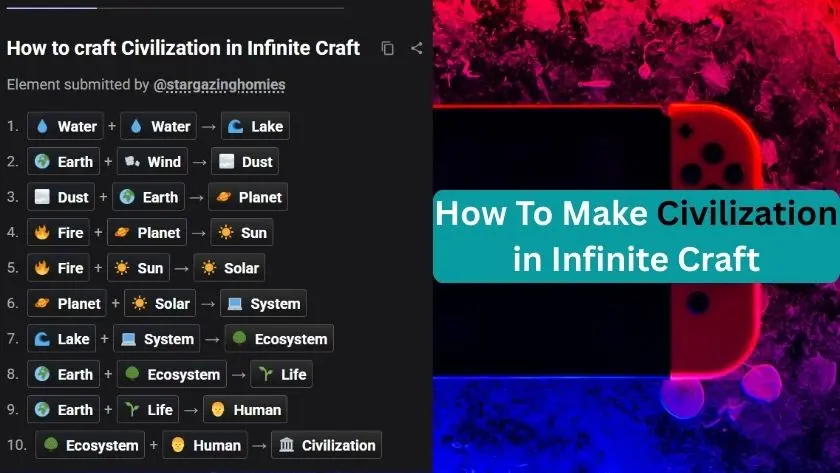Click the Earth chip in step 9
The image size is (840, 473).
pyautogui.click(x=64, y=409)
